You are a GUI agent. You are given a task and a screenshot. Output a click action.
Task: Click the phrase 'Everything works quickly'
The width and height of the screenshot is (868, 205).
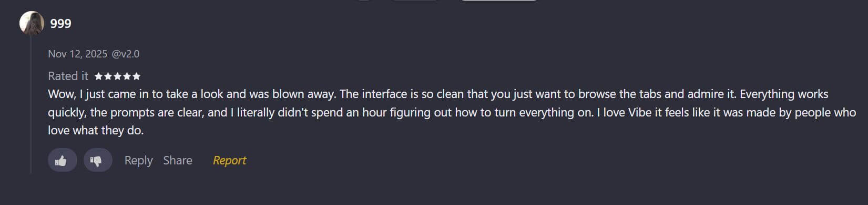click(x=783, y=94)
